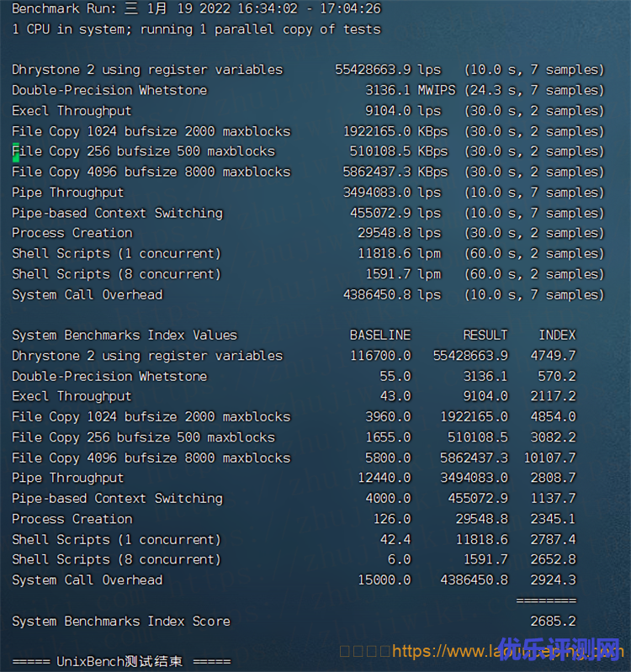Click the '1 CPU in system' line
Screen dimensions: 631x672
[196, 29]
